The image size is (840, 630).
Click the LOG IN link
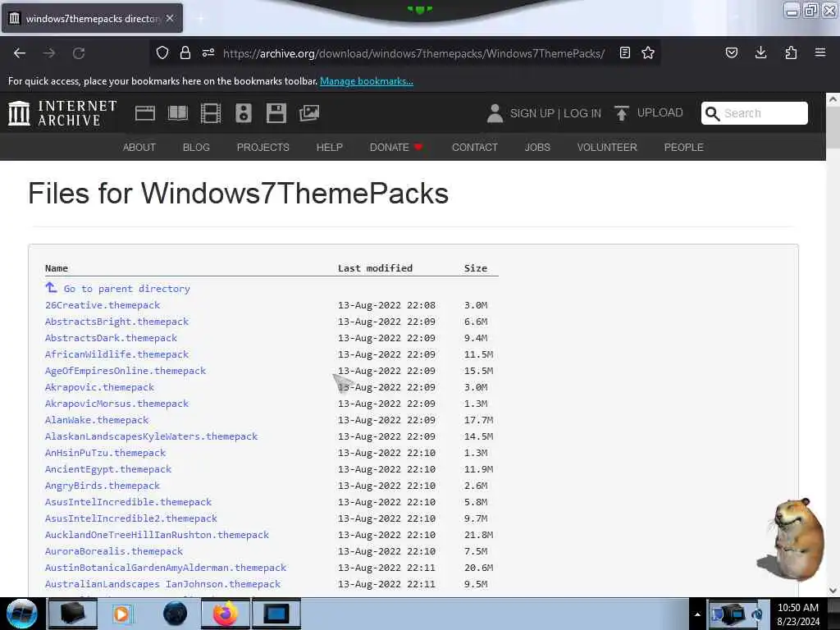click(x=582, y=113)
